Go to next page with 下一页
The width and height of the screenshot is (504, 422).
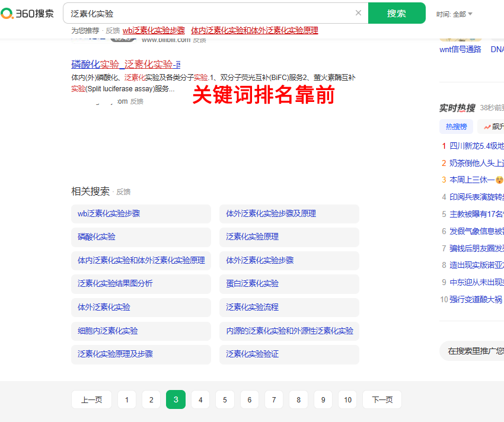[382, 400]
